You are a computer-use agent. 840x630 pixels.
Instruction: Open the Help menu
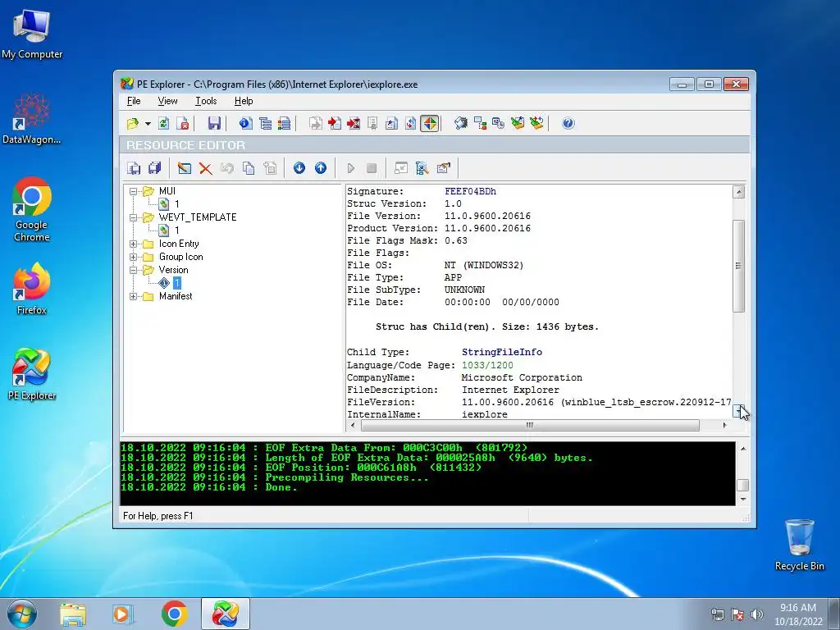click(x=244, y=101)
